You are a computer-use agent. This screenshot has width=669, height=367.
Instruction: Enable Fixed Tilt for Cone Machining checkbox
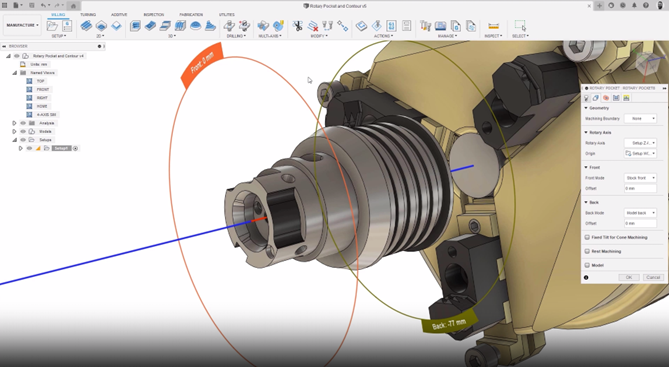(x=587, y=237)
